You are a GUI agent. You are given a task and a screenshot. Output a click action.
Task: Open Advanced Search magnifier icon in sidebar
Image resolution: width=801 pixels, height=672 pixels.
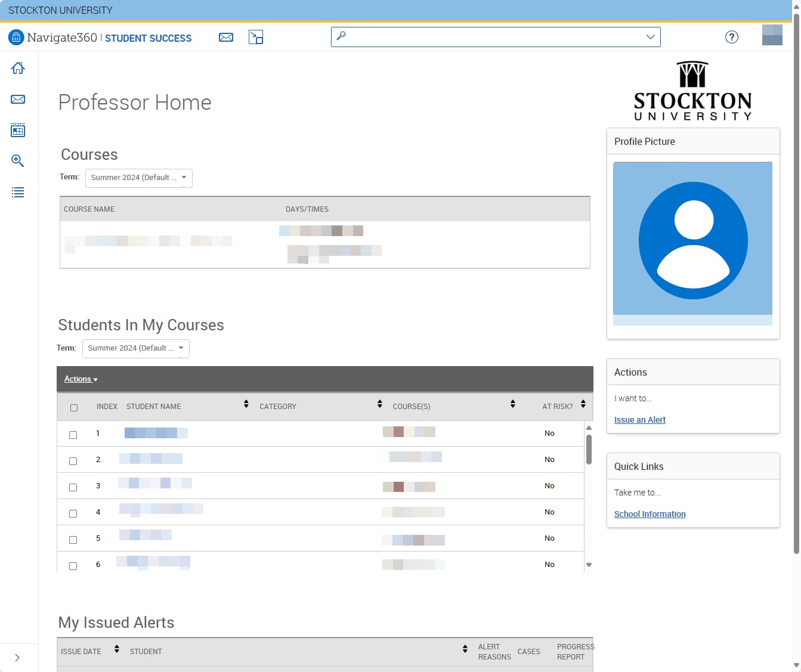point(18,161)
